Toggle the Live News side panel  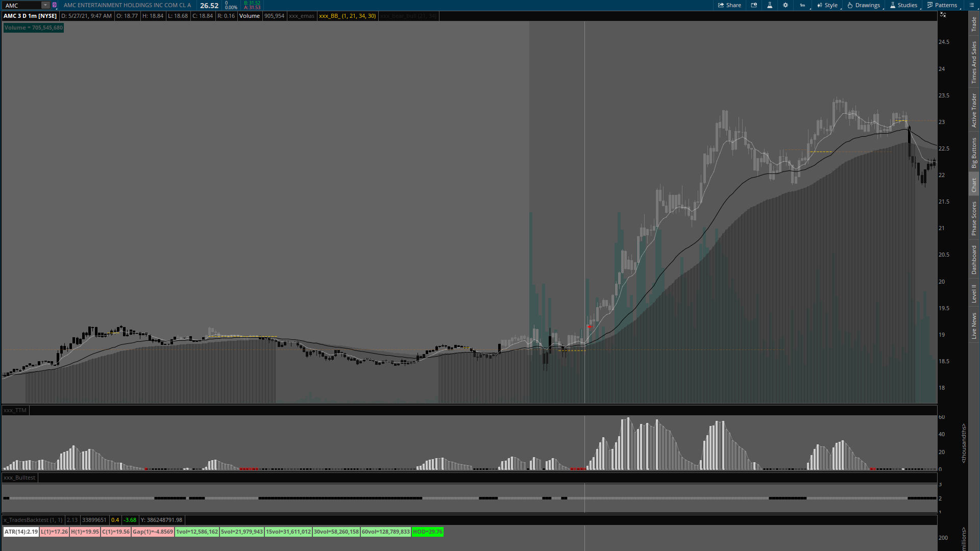(974, 327)
